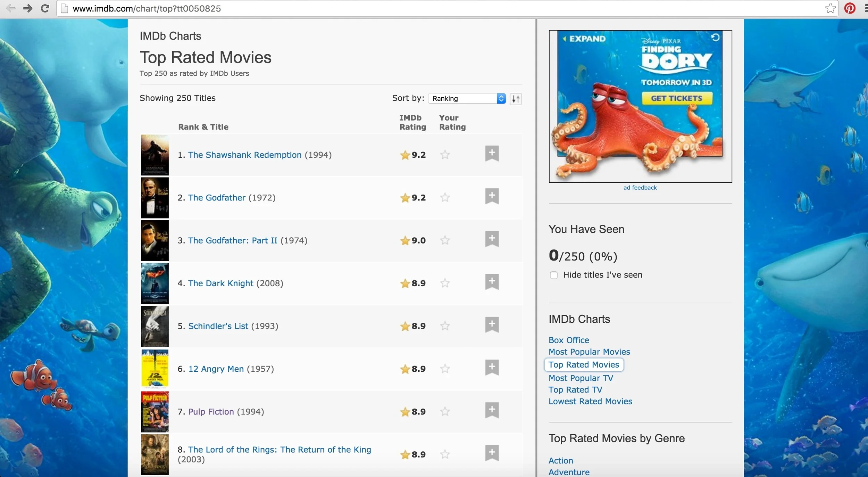The height and width of the screenshot is (477, 868).
Task: Add The Godfather to watchlist
Action: click(492, 196)
